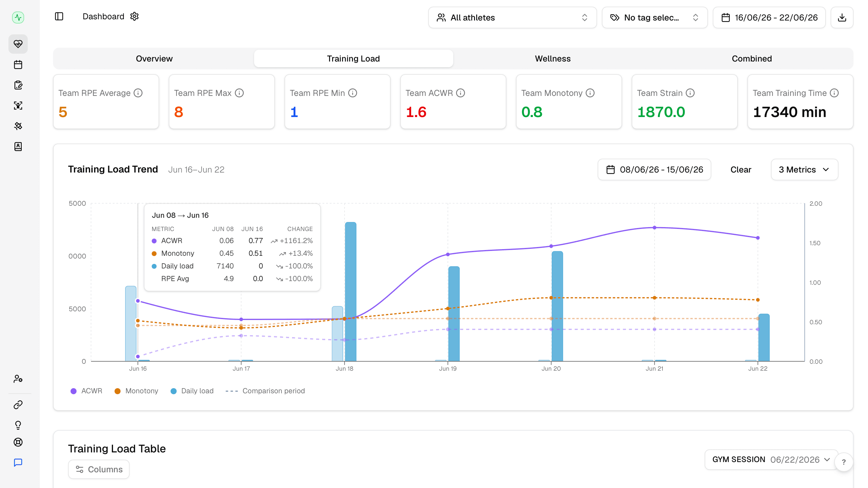868x488 pixels.
Task: Click the Daily load 7140 tooltip value
Action: click(225, 266)
